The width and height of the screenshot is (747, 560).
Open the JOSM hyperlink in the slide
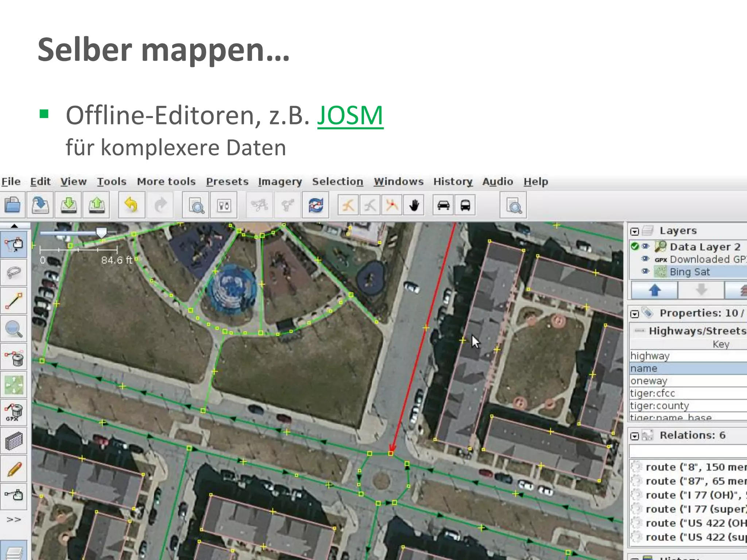[x=350, y=116]
